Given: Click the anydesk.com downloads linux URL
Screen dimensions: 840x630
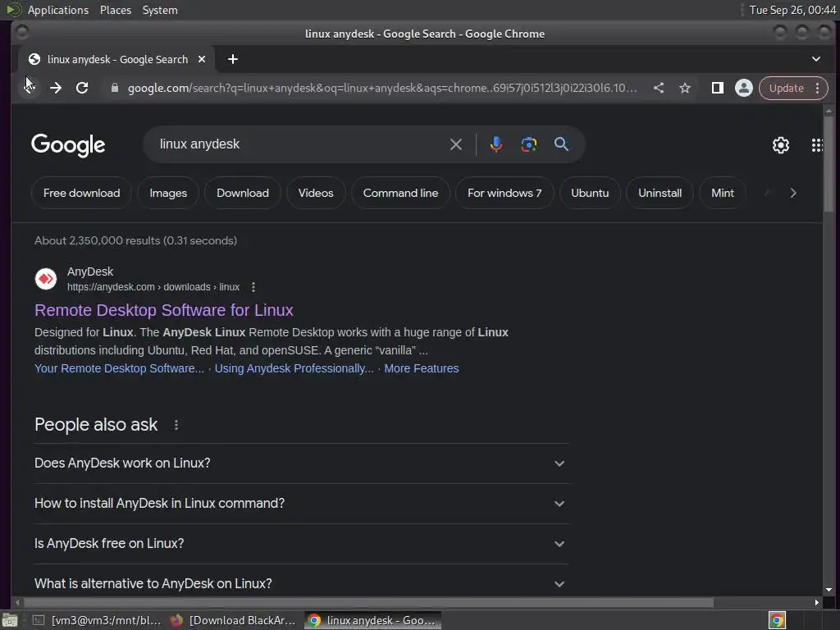Looking at the screenshot, I should 153,287.
